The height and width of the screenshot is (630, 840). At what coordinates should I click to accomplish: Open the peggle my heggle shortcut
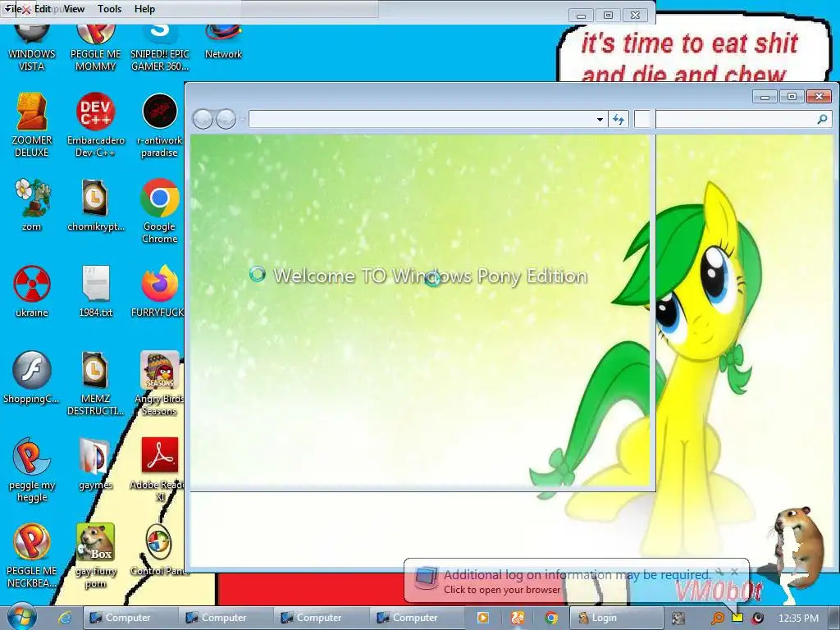click(32, 470)
